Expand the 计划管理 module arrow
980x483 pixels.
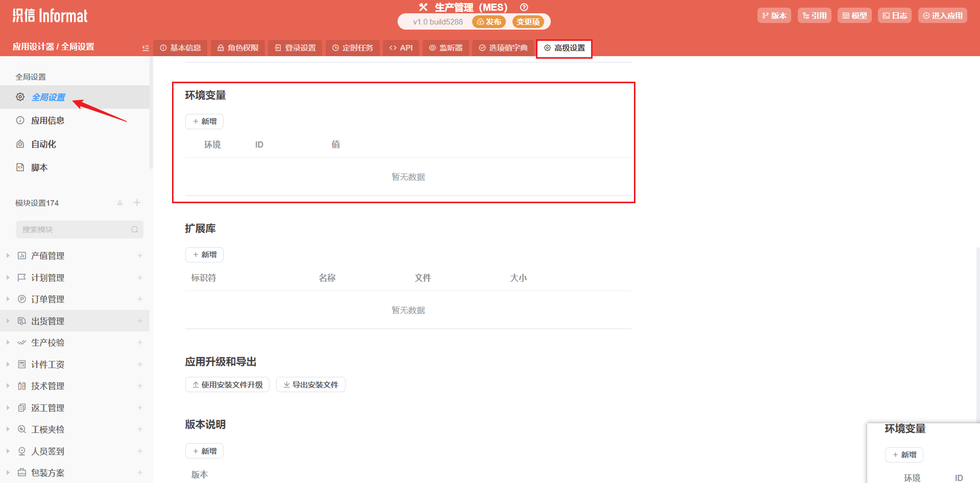[x=8, y=277]
